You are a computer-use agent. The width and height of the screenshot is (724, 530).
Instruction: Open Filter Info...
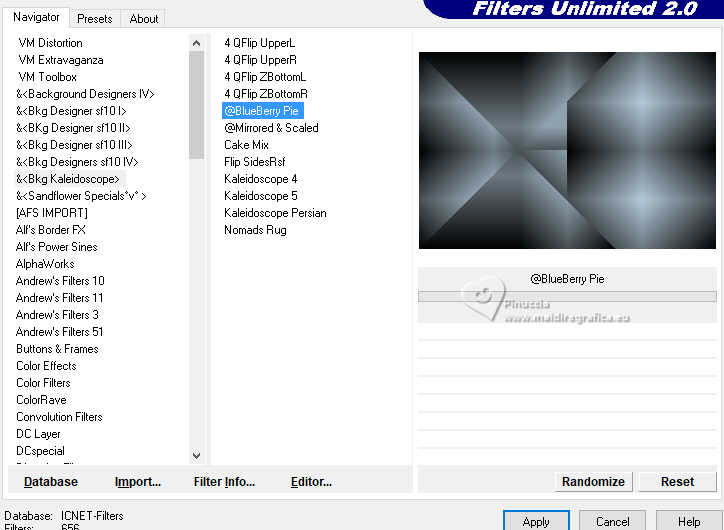[x=224, y=482]
